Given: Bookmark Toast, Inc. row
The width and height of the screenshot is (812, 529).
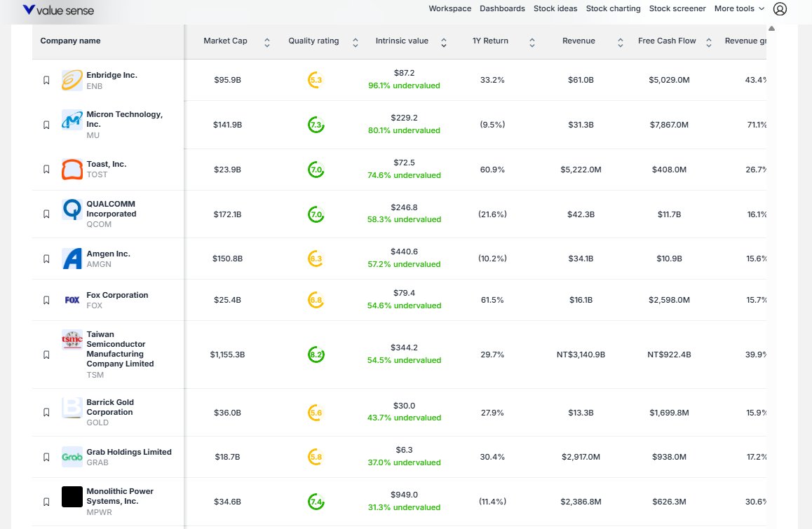Looking at the screenshot, I should click(x=46, y=170).
